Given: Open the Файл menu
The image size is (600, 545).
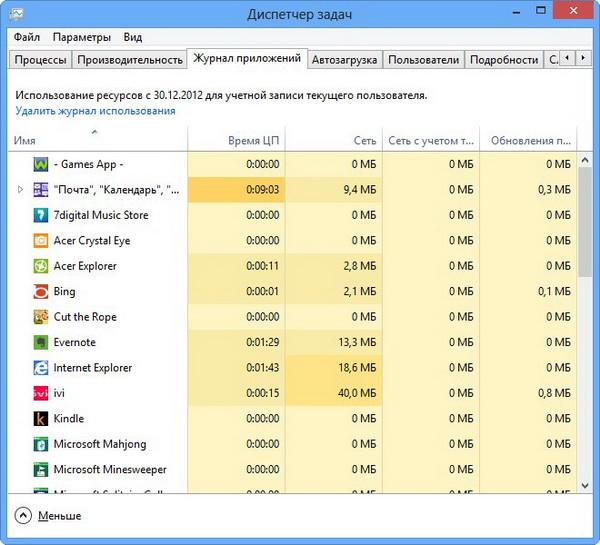Looking at the screenshot, I should [27, 37].
